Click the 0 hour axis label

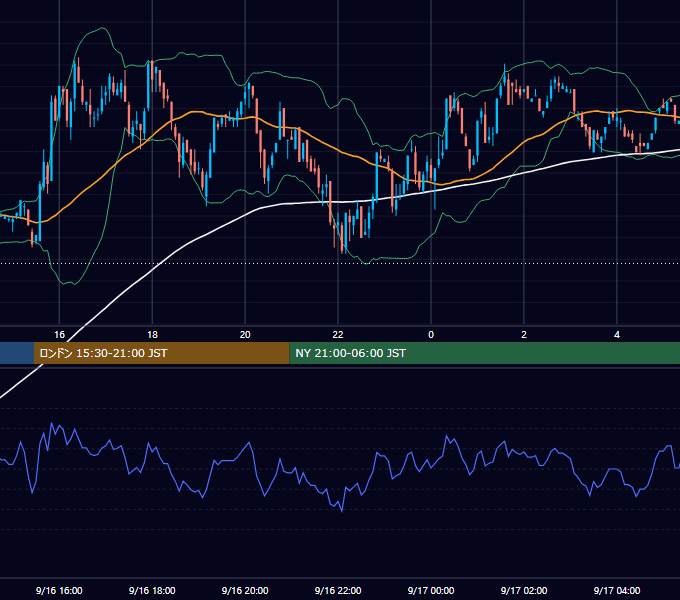point(431,335)
